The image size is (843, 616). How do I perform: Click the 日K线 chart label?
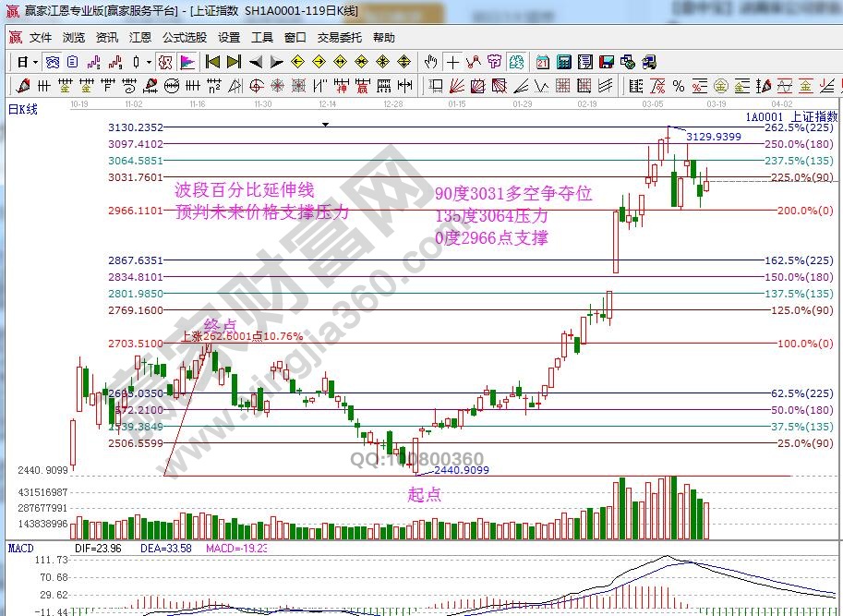click(x=23, y=109)
